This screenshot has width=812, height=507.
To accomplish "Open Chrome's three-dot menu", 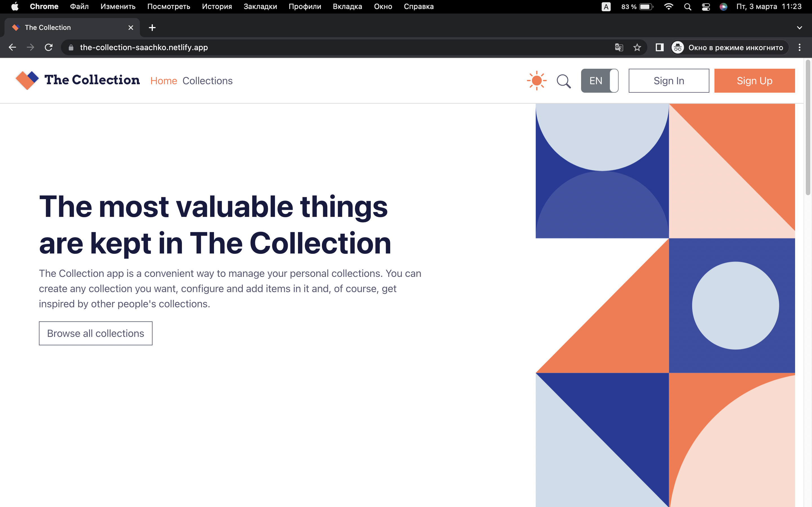I will click(x=800, y=47).
